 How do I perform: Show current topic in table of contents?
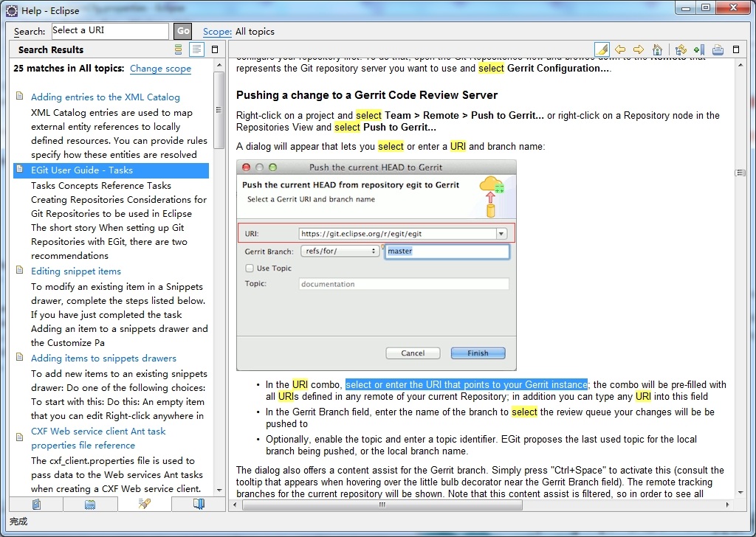coord(681,49)
